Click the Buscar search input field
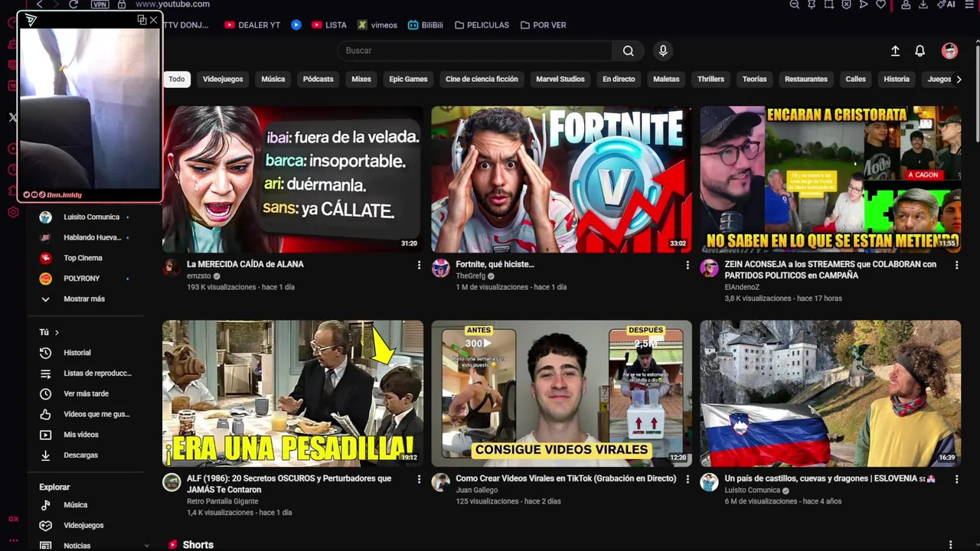Viewport: 980px width, 551px height. [x=475, y=51]
